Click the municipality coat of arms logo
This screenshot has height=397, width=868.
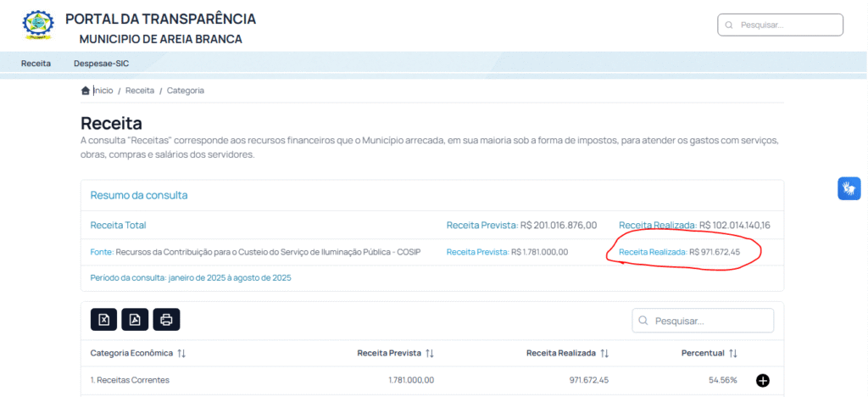pyautogui.click(x=38, y=25)
